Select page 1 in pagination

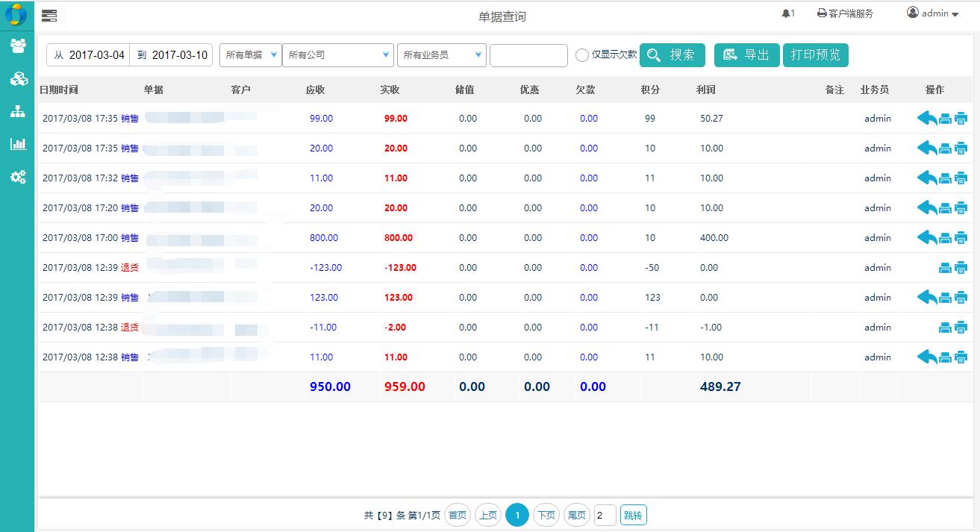click(517, 515)
